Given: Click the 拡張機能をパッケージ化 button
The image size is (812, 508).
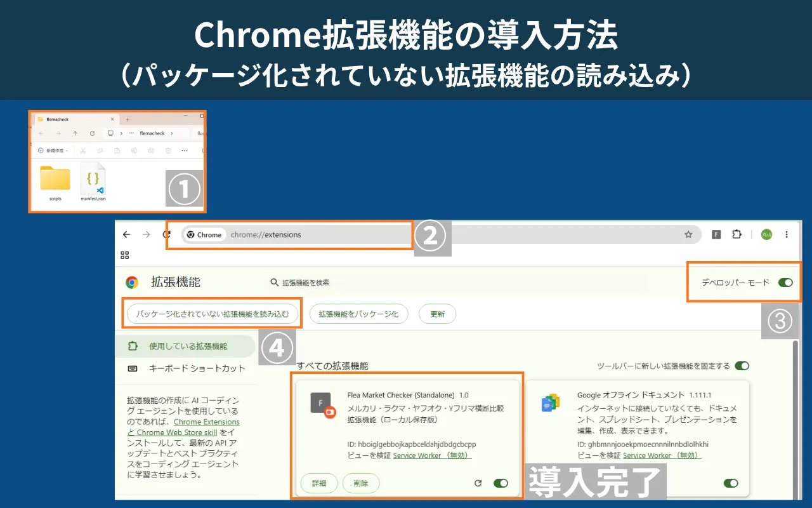Looking at the screenshot, I should (358, 314).
